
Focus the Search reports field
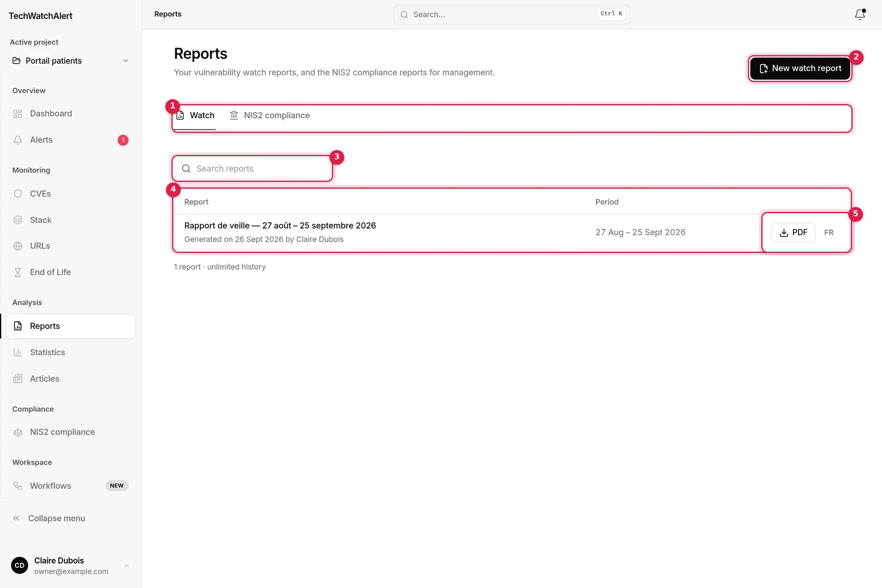[253, 169]
